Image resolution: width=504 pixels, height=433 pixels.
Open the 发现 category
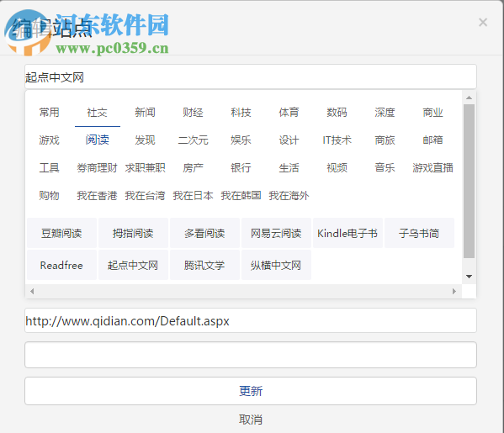[145, 140]
